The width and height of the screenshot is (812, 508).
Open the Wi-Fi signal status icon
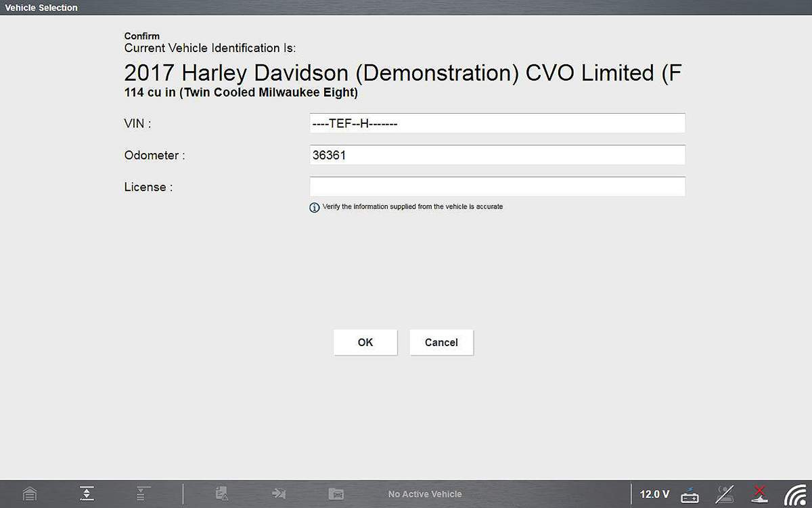point(794,494)
